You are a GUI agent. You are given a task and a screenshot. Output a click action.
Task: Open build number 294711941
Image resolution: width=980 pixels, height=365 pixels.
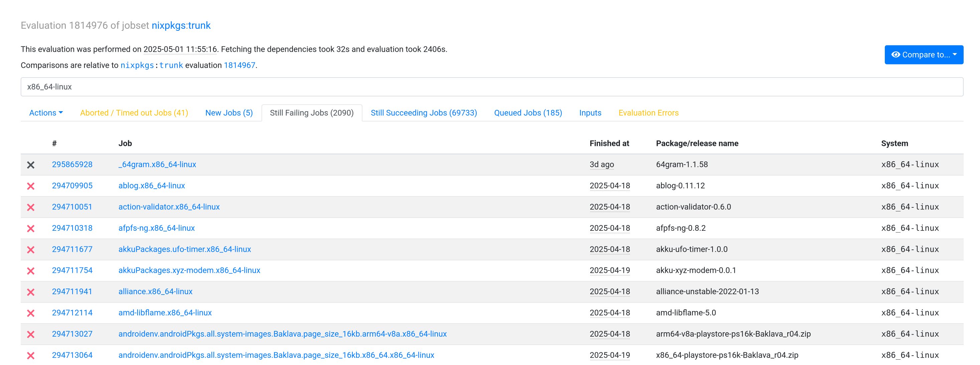tap(72, 292)
